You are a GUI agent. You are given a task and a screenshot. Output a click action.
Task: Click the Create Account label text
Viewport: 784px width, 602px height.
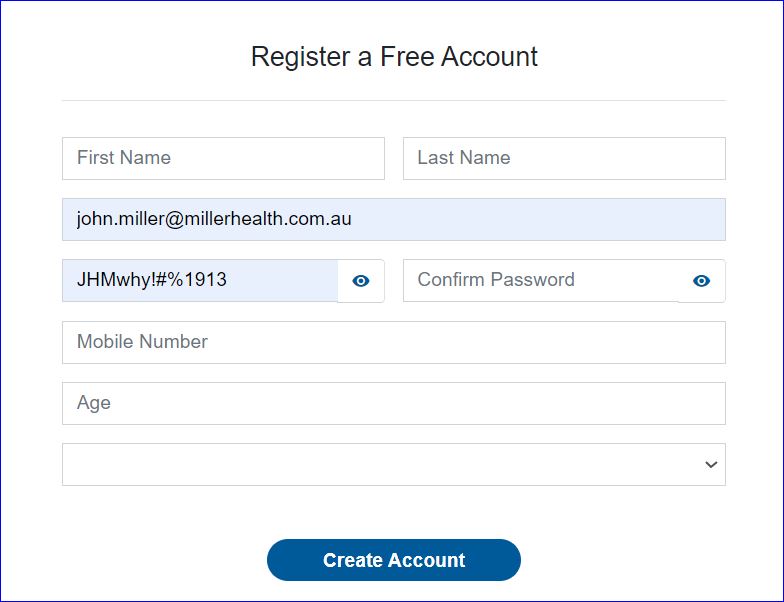tap(394, 560)
